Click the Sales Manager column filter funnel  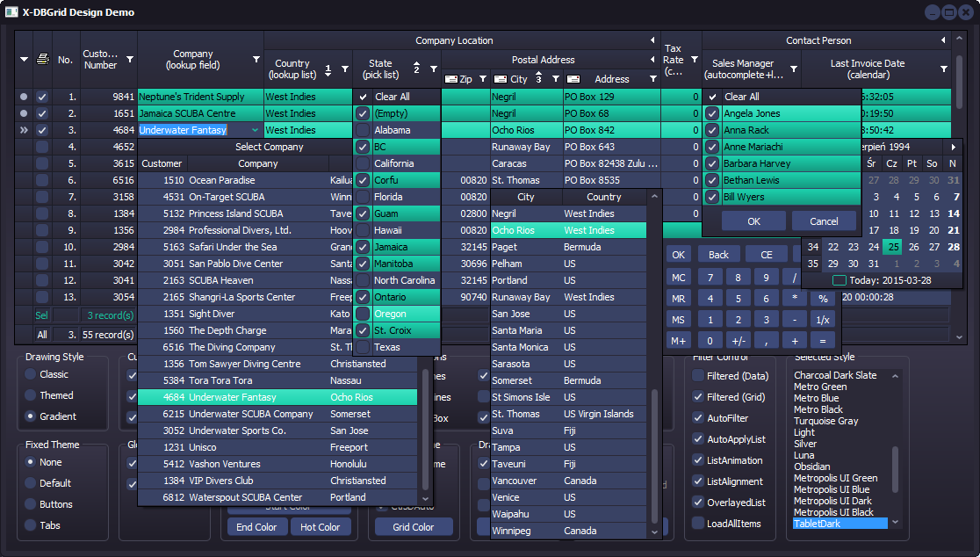pos(794,69)
